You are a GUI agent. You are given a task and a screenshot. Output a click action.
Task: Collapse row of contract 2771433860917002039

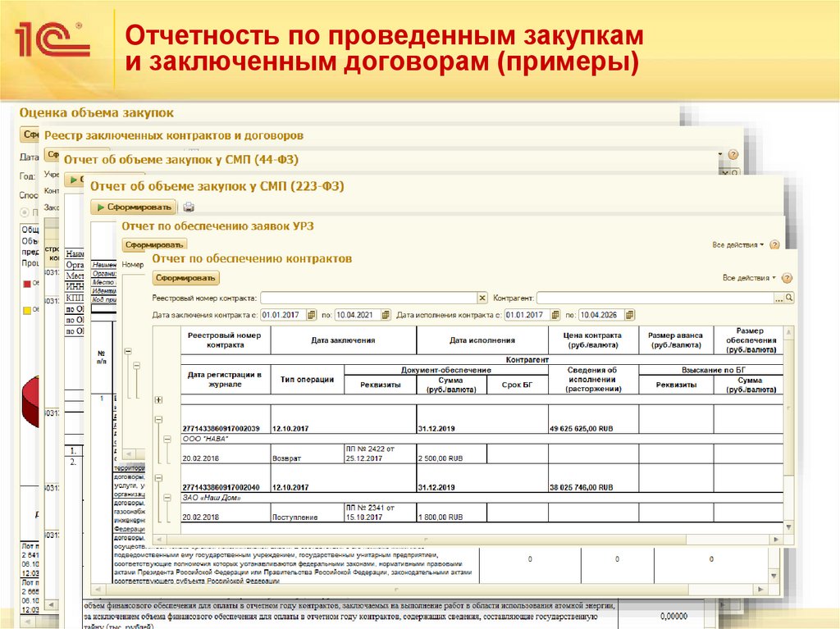click(x=158, y=418)
